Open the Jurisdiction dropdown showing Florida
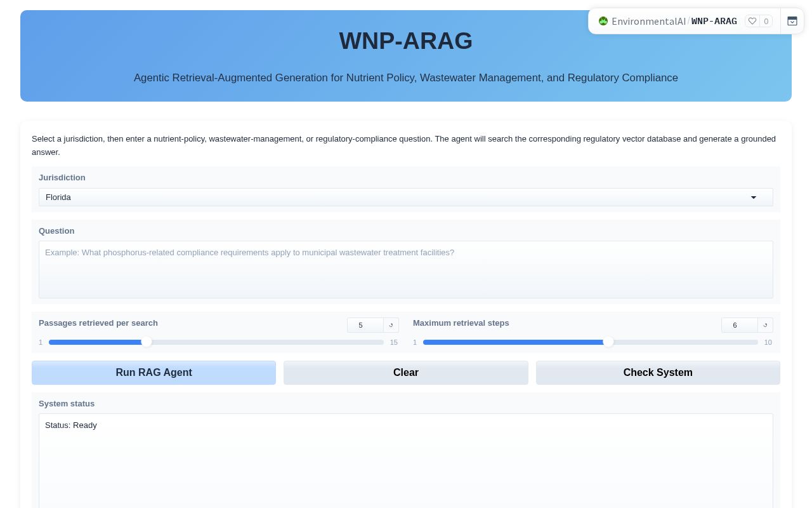This screenshot has width=812, height=508. (x=406, y=197)
